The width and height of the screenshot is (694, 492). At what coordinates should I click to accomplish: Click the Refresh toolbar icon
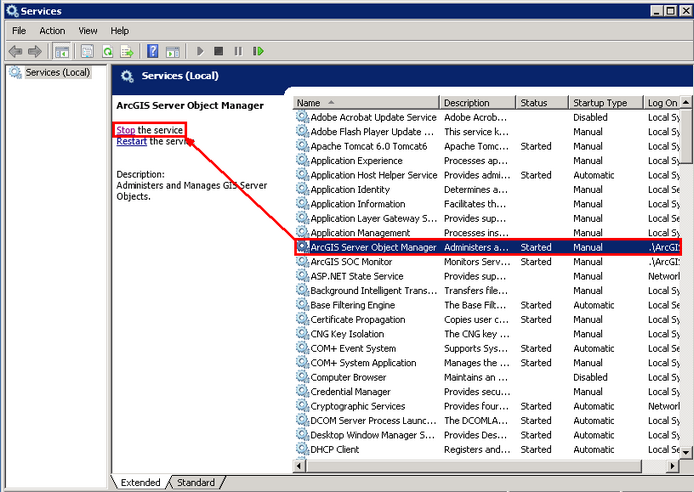pyautogui.click(x=108, y=51)
